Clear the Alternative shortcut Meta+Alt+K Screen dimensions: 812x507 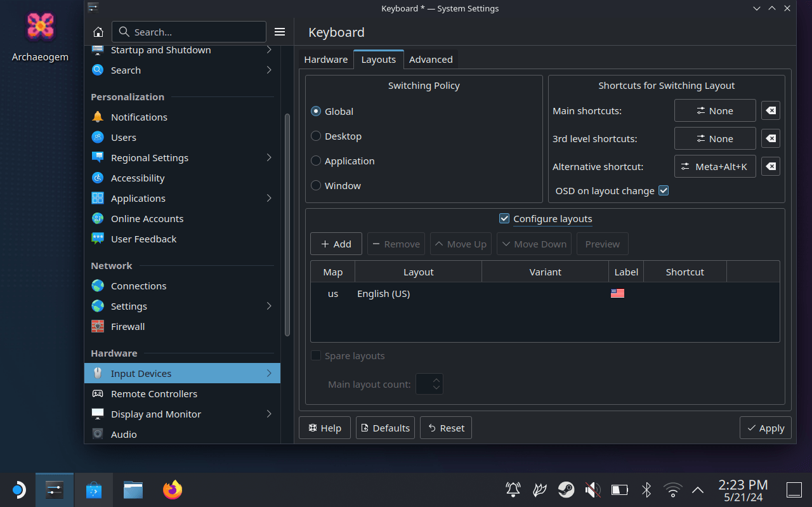[770, 166]
